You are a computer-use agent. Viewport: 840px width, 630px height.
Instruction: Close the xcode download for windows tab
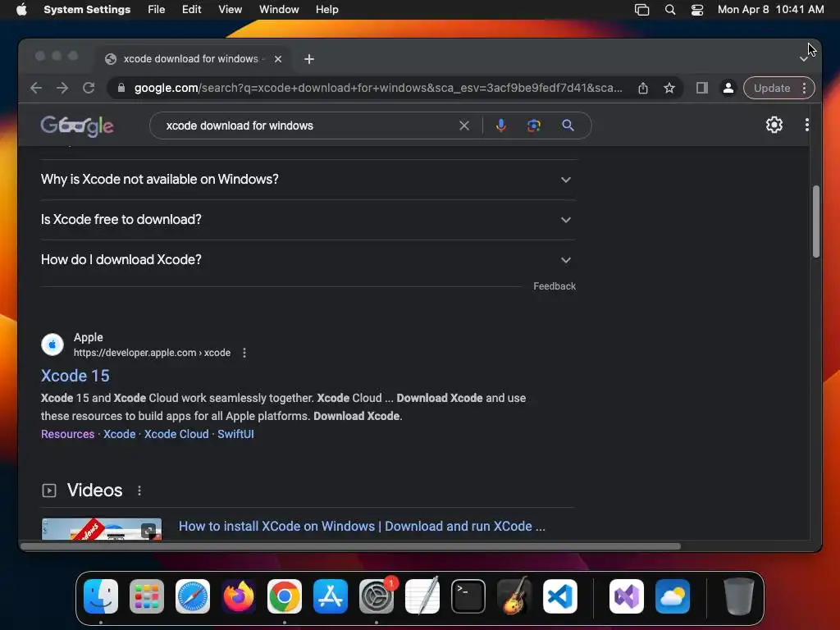coord(278,59)
